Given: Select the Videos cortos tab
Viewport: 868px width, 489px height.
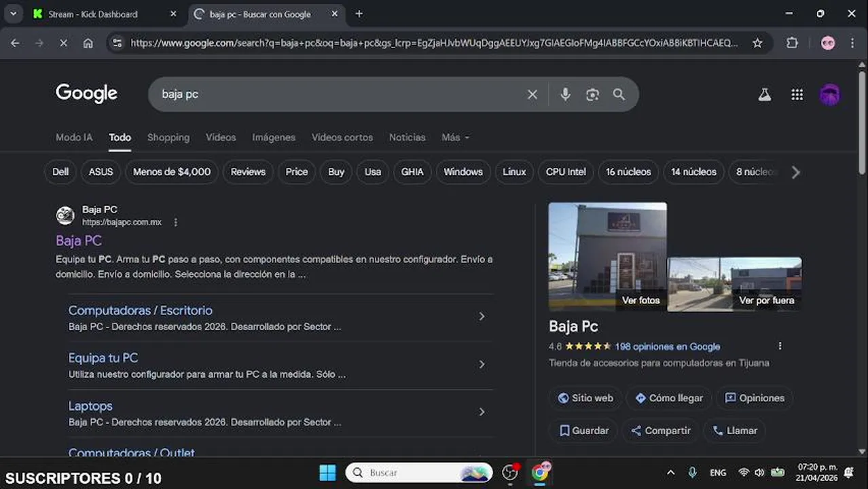Looking at the screenshot, I should coord(342,137).
